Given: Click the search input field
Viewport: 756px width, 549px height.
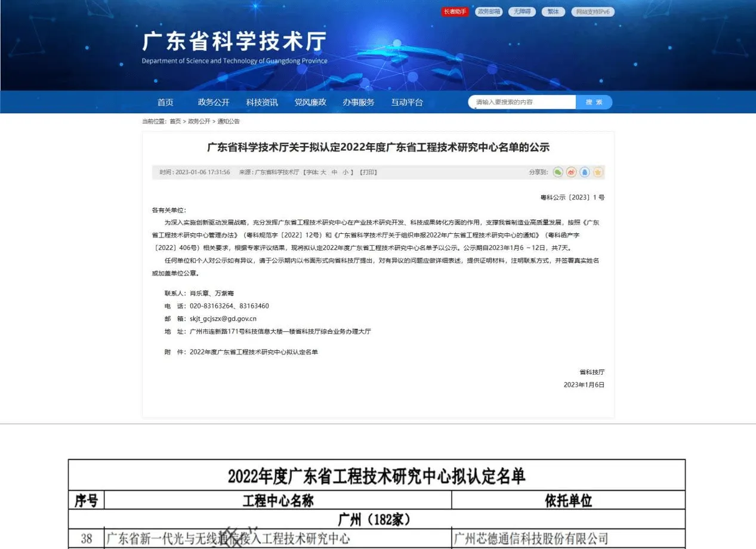Looking at the screenshot, I should pos(522,102).
